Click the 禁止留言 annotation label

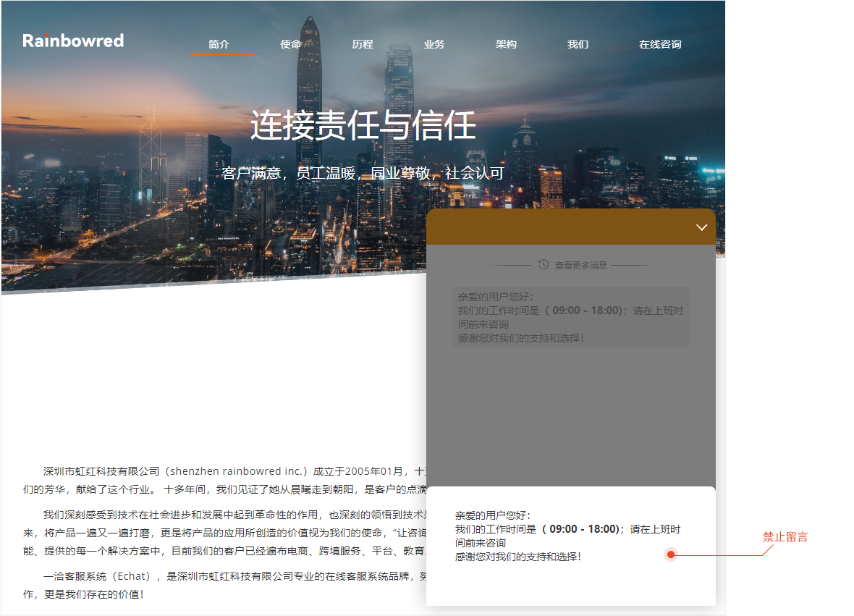[785, 537]
